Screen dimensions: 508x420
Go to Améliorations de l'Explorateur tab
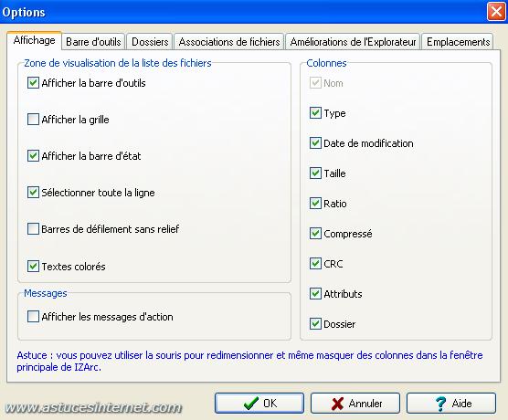coord(353,42)
